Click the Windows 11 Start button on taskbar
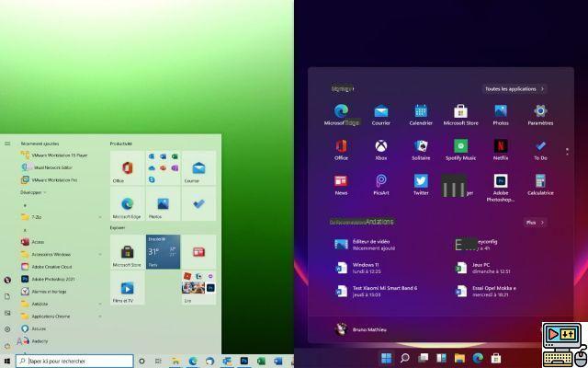The height and width of the screenshot is (368, 588). pos(386,358)
